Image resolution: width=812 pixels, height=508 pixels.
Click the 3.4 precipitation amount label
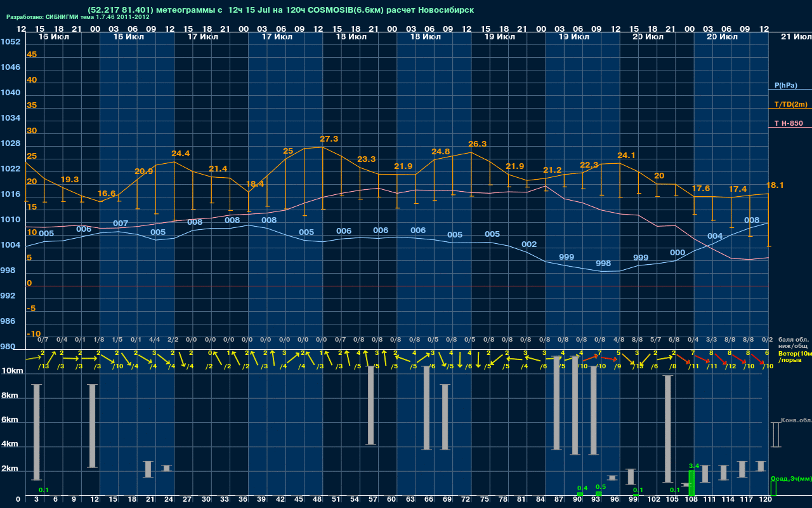tap(693, 466)
